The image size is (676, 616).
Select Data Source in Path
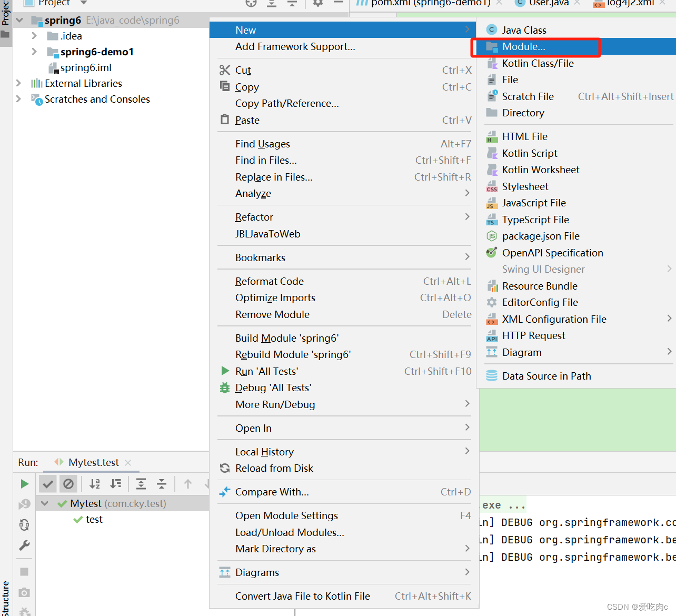tap(576, 376)
